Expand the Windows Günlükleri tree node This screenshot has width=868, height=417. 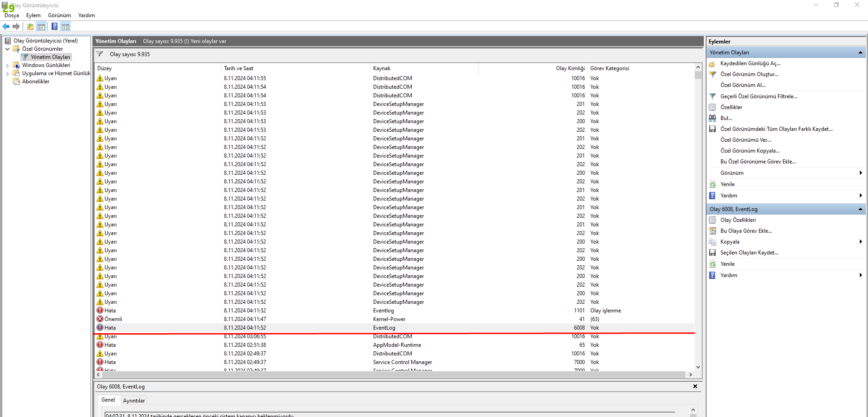(7, 65)
